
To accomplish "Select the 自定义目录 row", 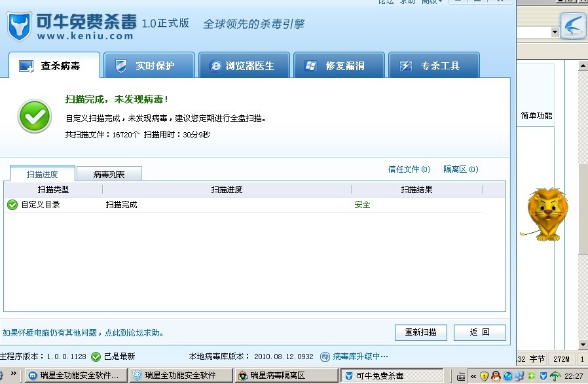I will click(244, 205).
